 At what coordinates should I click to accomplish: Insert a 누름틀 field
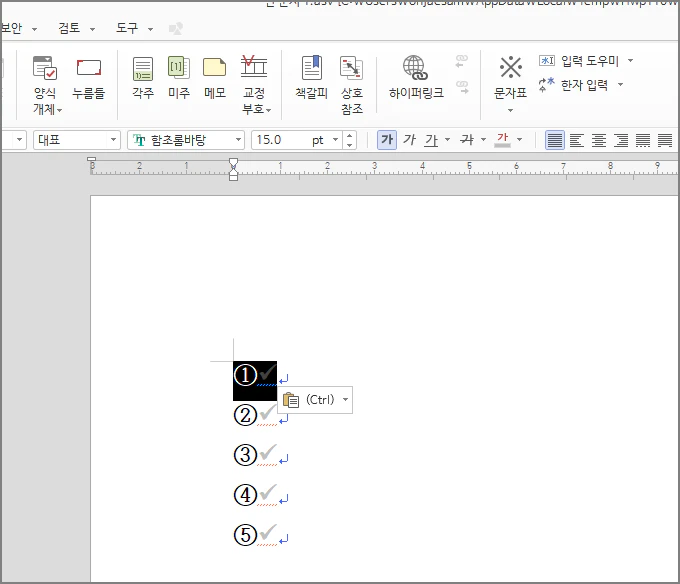tap(88, 78)
